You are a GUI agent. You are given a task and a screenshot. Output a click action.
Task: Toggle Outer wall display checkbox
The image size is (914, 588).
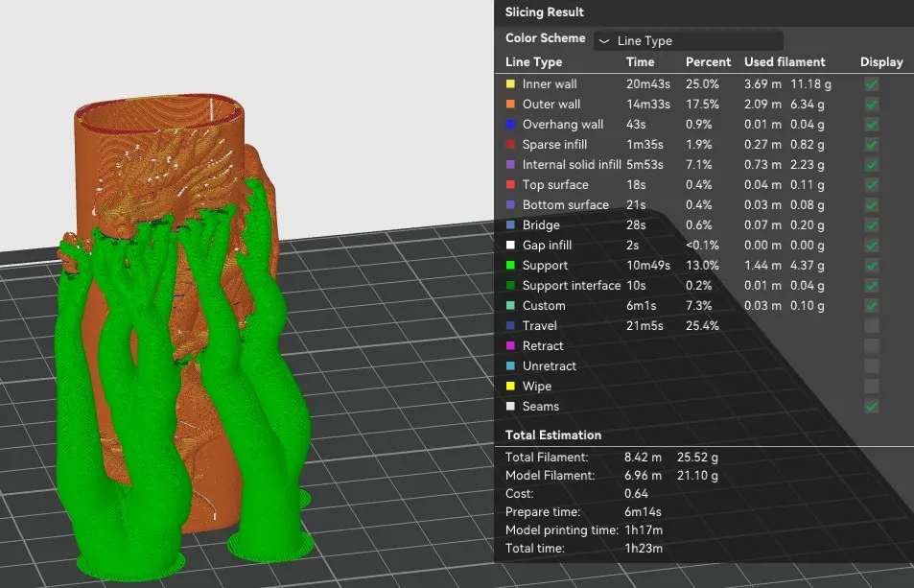coord(872,105)
